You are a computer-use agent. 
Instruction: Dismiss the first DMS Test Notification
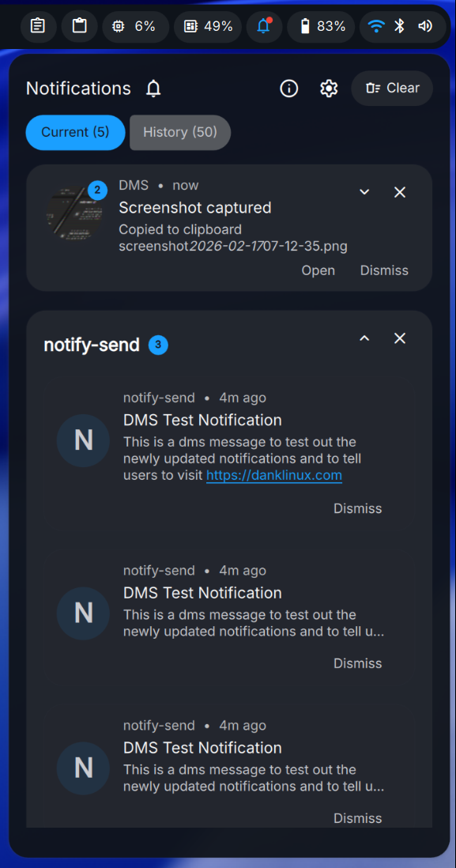[x=357, y=508]
